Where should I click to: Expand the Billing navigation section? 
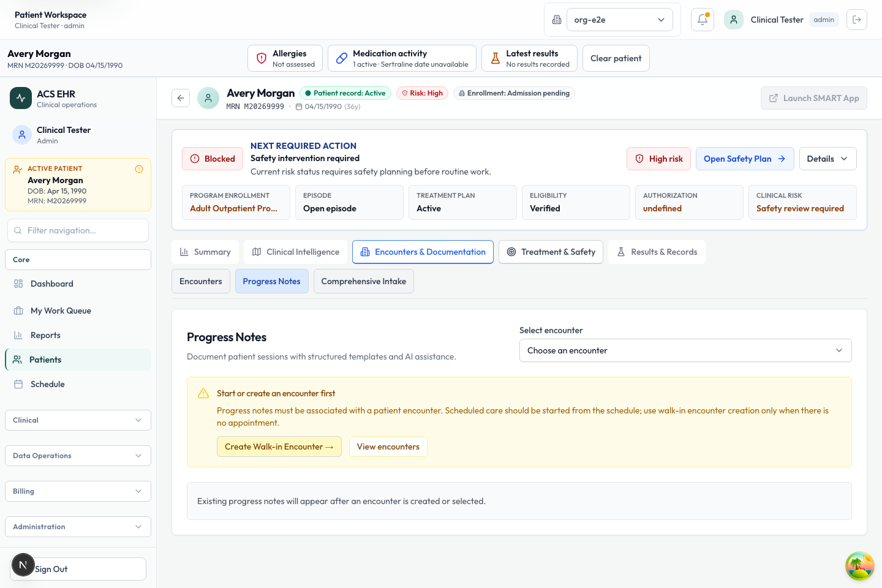click(x=78, y=491)
